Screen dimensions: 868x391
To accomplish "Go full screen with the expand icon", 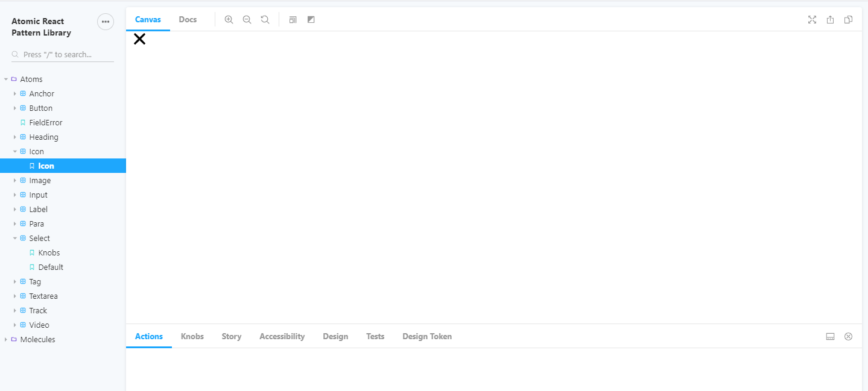I will [812, 19].
